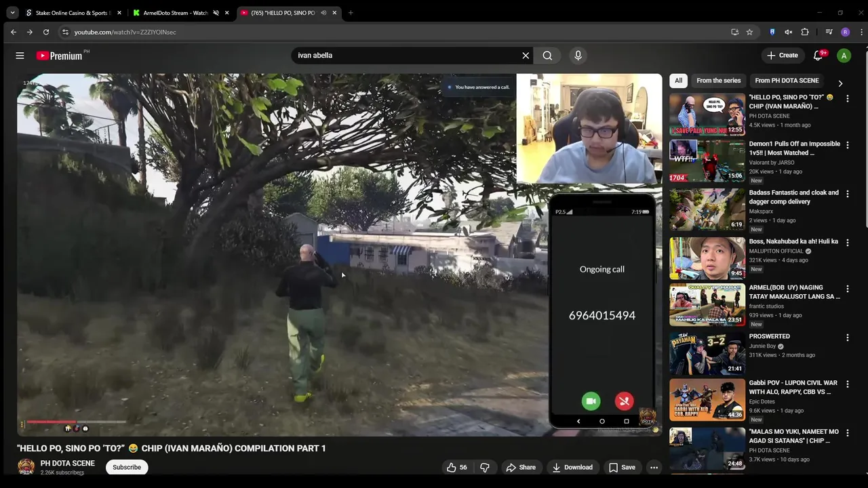The height and width of the screenshot is (488, 868).
Task: Open media controls toolbar icon
Action: coord(829,32)
